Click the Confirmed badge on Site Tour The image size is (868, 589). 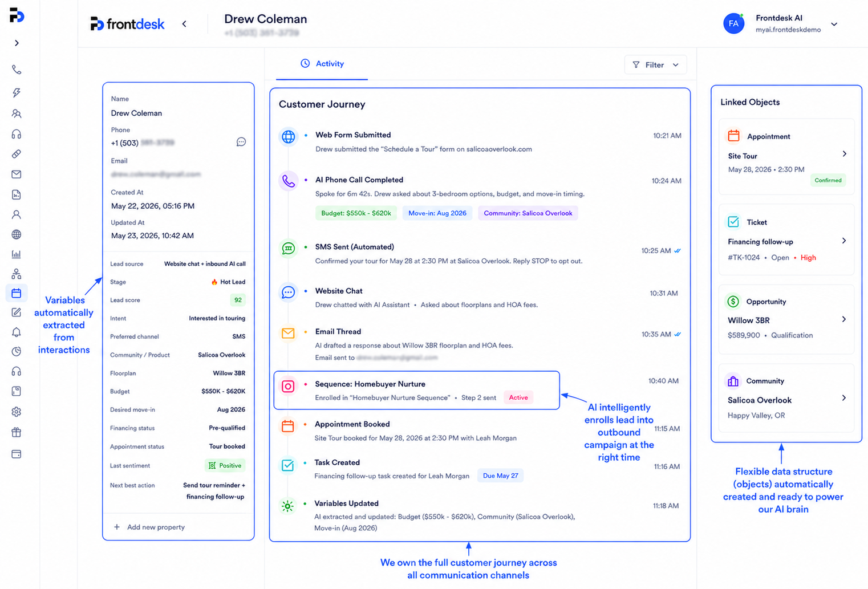point(828,180)
